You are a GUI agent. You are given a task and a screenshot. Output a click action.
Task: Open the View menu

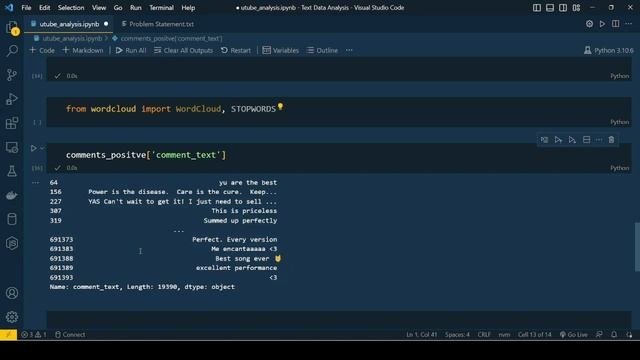click(x=99, y=8)
